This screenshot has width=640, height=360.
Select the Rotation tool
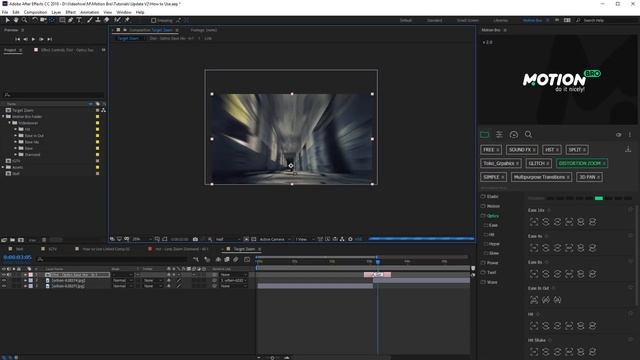[35, 20]
